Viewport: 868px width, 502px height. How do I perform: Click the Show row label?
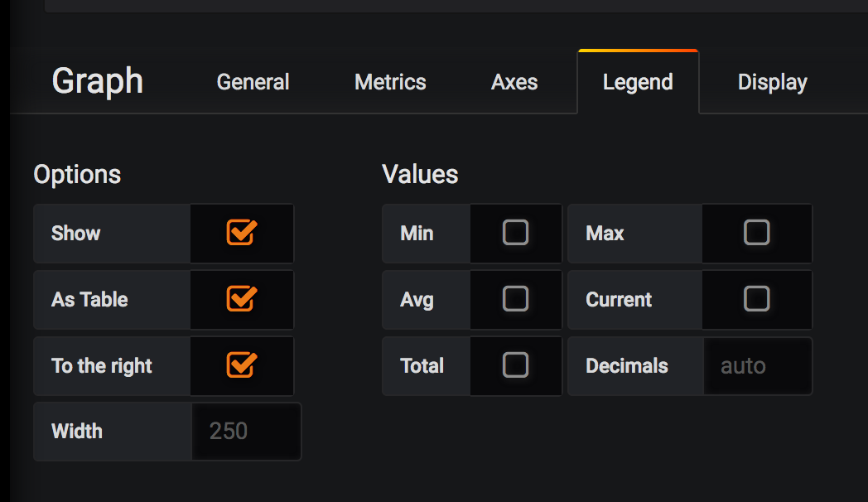(x=75, y=234)
